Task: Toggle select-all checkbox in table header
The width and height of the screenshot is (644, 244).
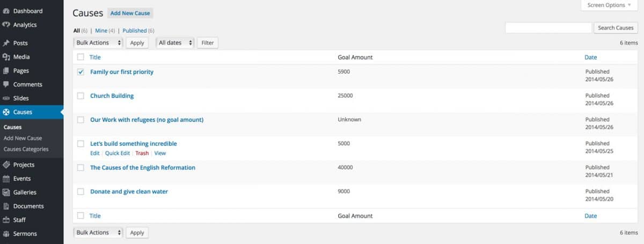Action: click(x=80, y=57)
